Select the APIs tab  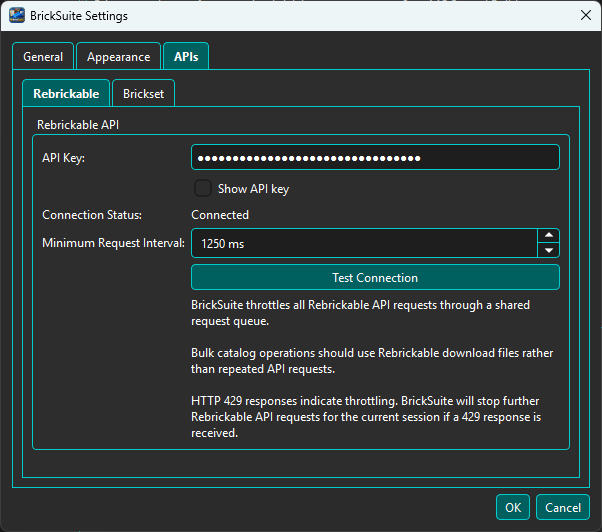(x=186, y=56)
